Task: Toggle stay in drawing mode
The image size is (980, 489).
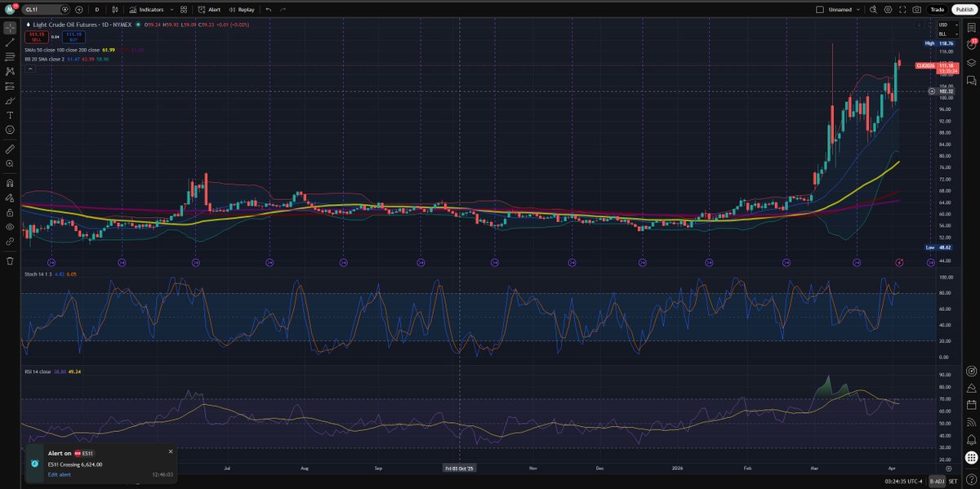Action: (10, 198)
